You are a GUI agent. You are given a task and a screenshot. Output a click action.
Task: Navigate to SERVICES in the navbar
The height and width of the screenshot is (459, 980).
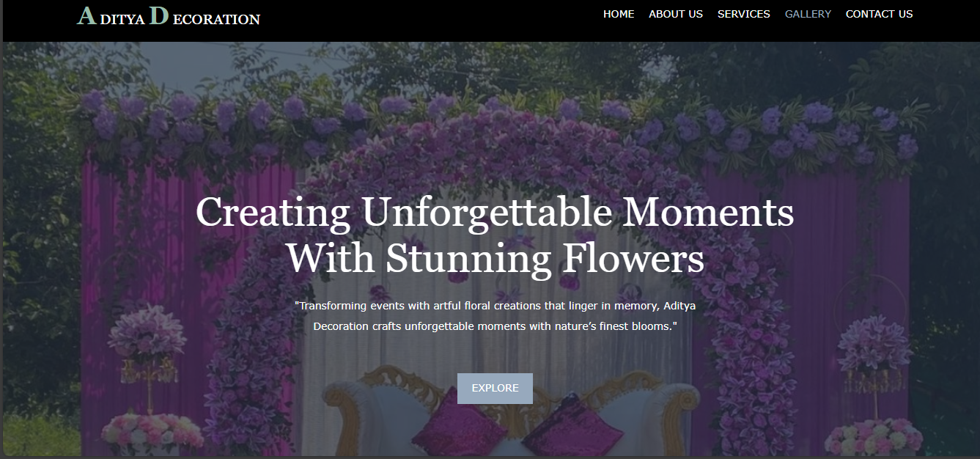[743, 14]
